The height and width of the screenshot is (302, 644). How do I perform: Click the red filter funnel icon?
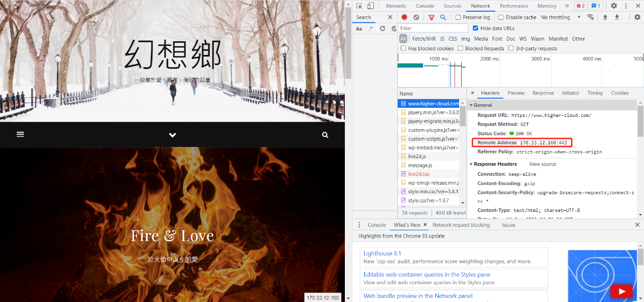[x=431, y=17]
